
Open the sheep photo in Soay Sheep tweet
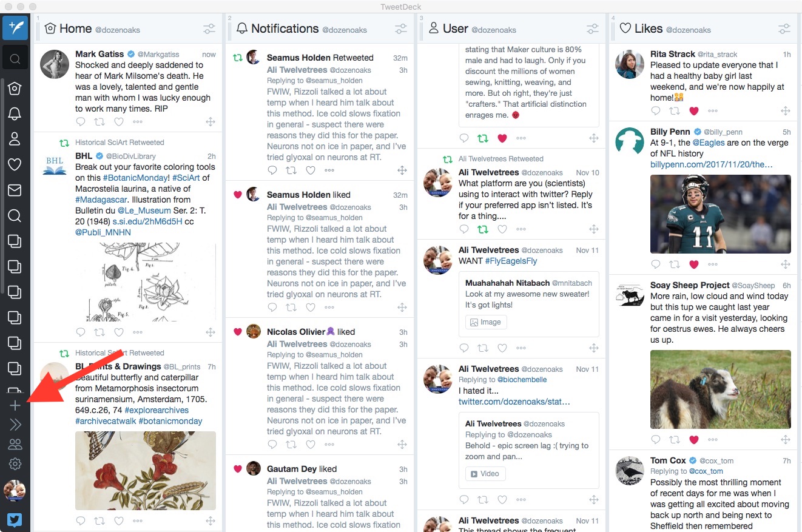(720, 389)
